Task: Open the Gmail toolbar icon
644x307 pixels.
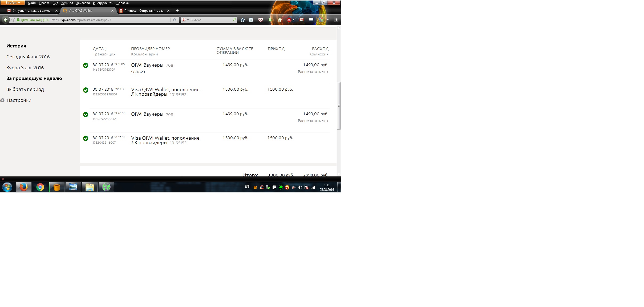Action: pos(302,20)
